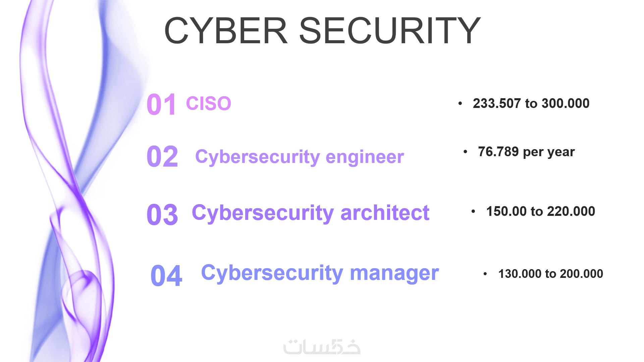This screenshot has width=644, height=362.
Task: Click the bullet before 150.00 to 220.000
Action: pos(473,212)
